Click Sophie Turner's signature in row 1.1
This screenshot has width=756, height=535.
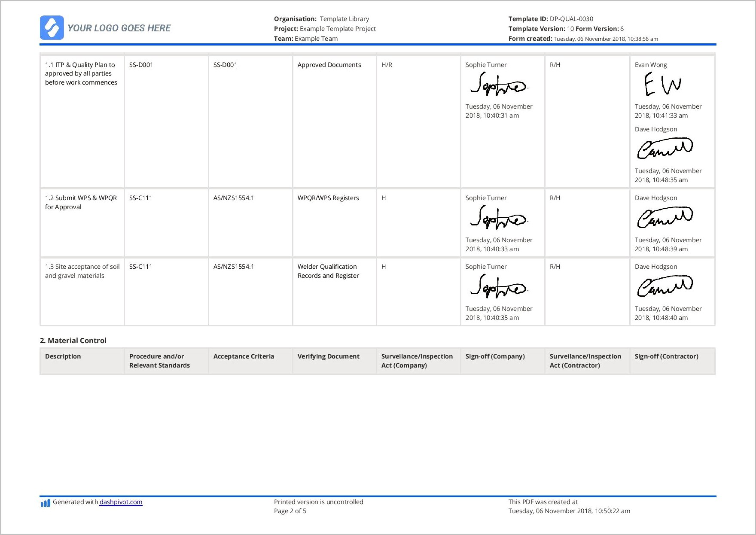pyautogui.click(x=499, y=84)
